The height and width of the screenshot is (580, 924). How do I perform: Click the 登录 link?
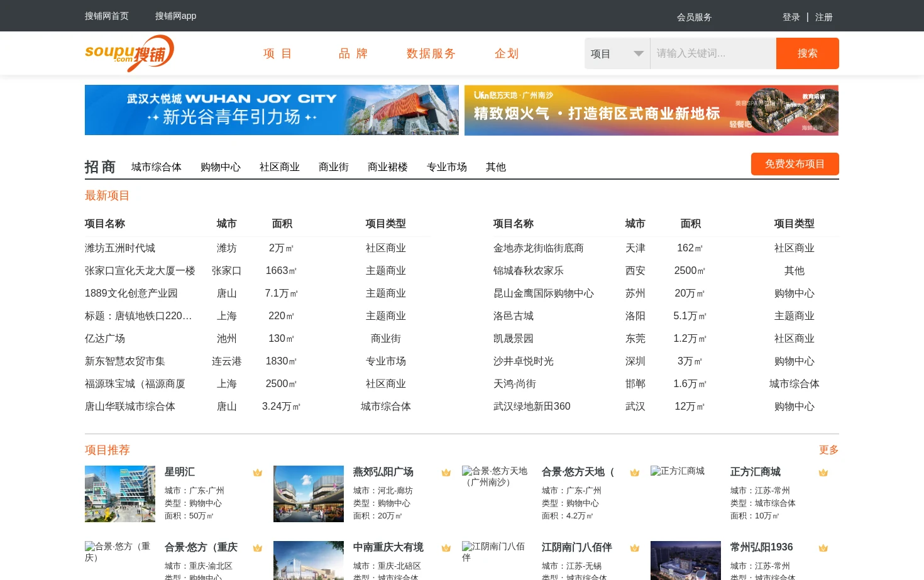[x=791, y=17]
